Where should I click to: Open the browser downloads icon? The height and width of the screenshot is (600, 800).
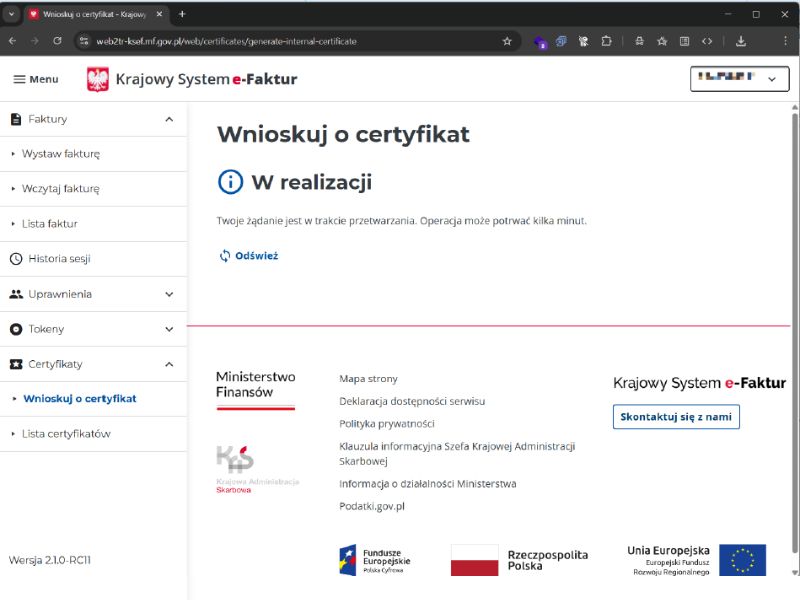(x=741, y=41)
